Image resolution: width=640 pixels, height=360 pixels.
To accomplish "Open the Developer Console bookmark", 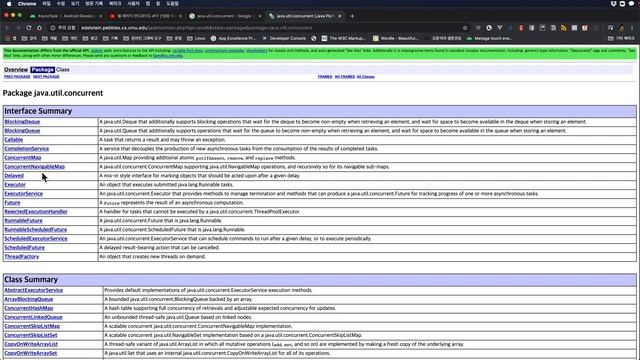I will [x=284, y=38].
